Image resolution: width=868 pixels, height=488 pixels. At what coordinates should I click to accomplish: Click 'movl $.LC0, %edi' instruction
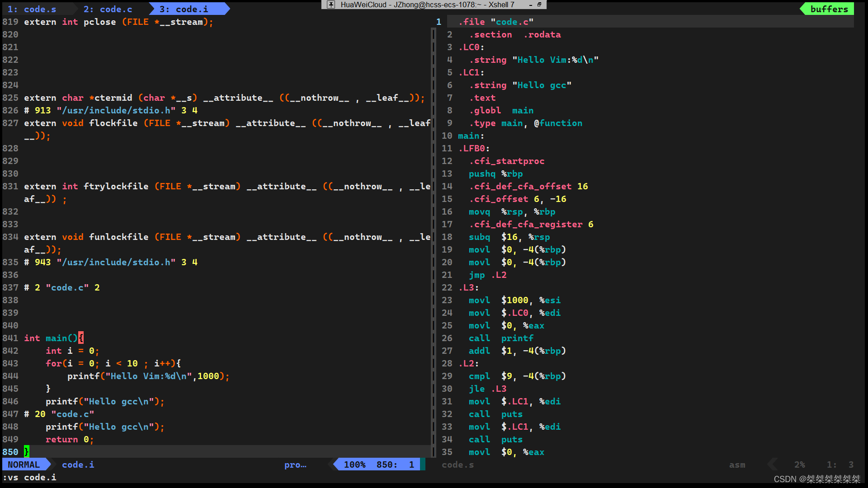(515, 313)
